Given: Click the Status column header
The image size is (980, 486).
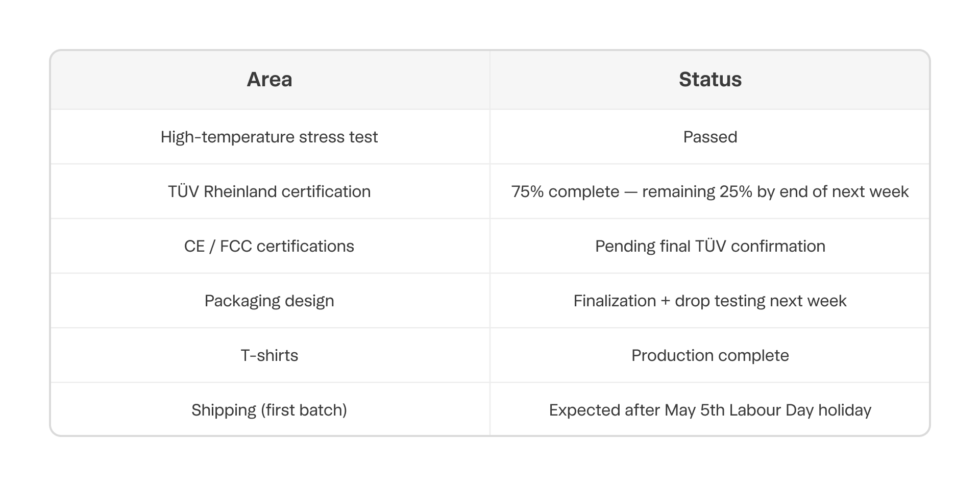Looking at the screenshot, I should point(710,80).
